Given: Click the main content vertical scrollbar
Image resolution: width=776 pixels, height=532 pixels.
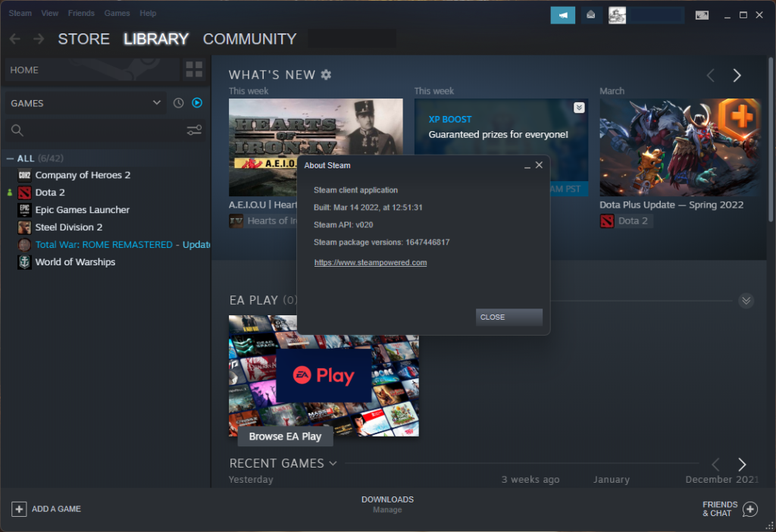Looking at the screenshot, I should click(x=771, y=139).
